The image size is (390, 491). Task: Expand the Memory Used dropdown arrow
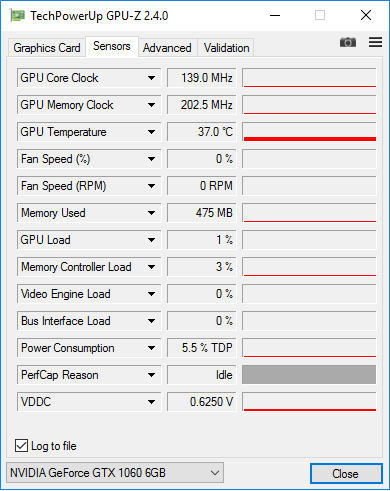click(151, 213)
